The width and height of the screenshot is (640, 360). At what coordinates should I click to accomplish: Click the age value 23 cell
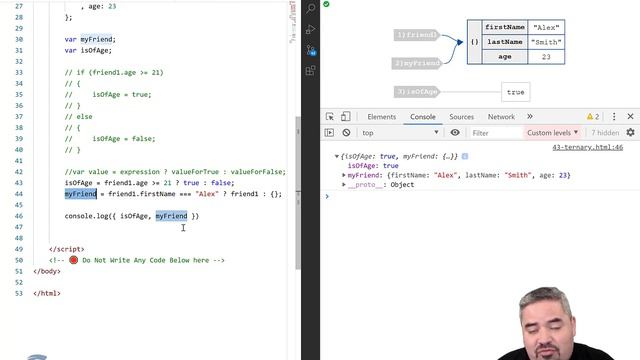tap(546, 57)
